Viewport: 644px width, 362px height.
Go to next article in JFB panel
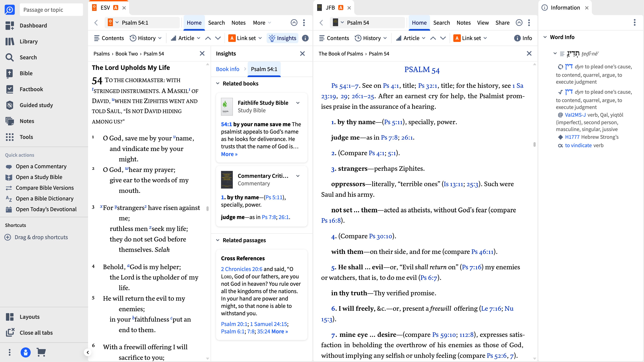pyautogui.click(x=443, y=38)
